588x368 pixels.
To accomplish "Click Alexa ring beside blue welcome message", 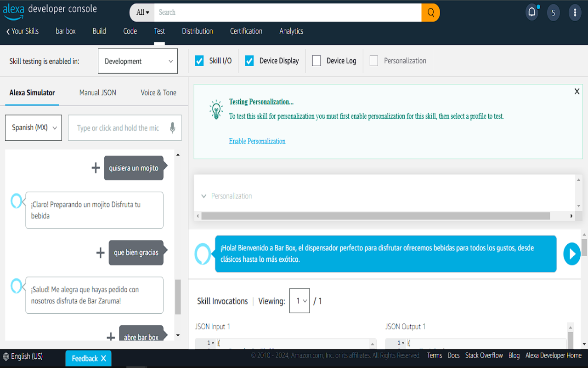I will point(203,254).
